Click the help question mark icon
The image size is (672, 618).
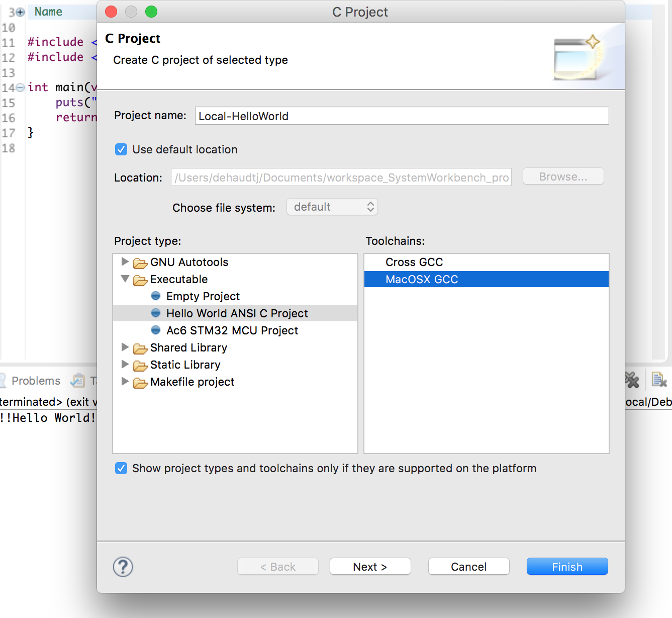coord(123,567)
